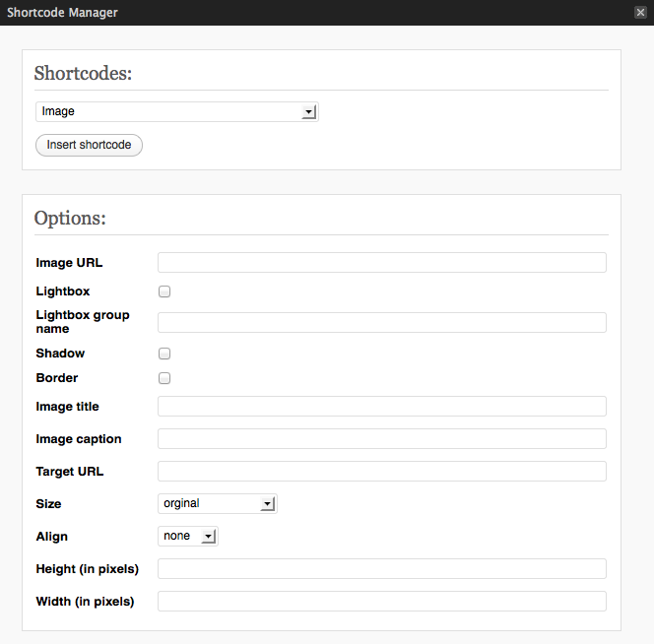Enable the Lightbox checkbox
The height and width of the screenshot is (644, 654).
point(164,291)
